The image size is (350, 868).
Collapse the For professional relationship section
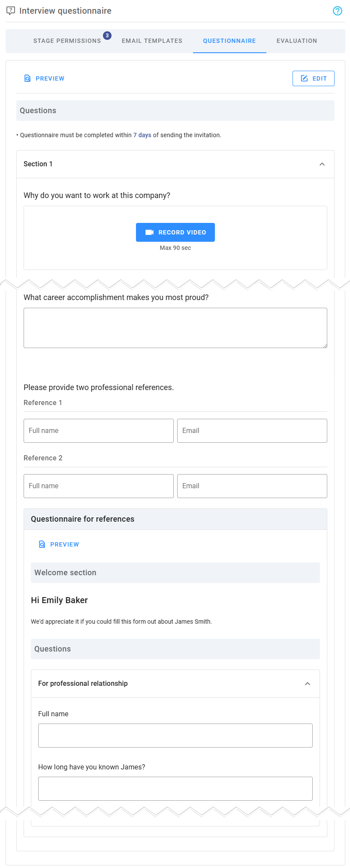coord(308,683)
